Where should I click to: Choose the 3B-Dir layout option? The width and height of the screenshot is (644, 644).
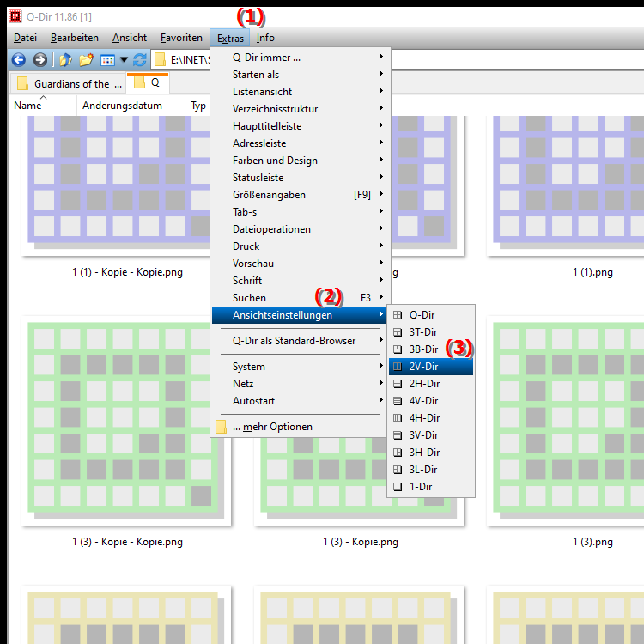click(431, 349)
